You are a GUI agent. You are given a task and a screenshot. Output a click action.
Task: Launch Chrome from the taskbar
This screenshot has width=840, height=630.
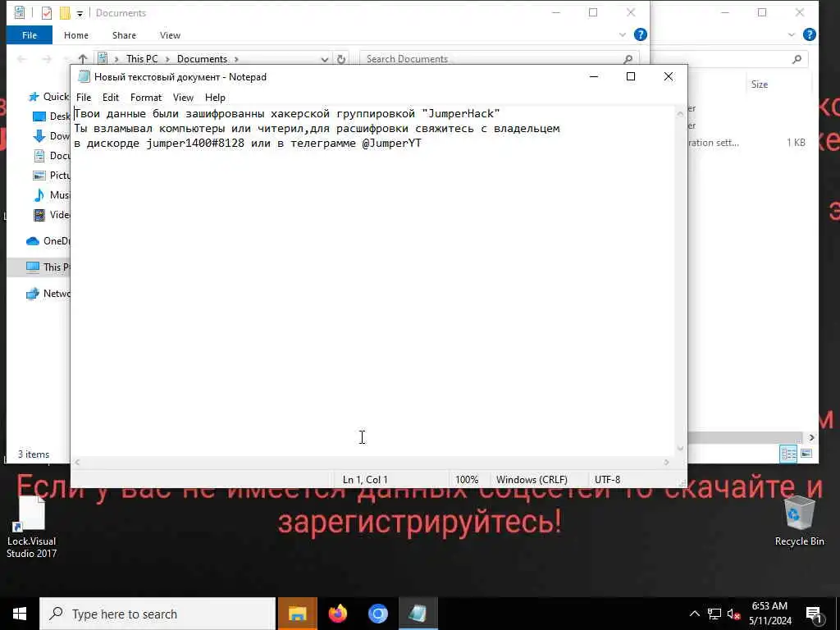pyautogui.click(x=377, y=614)
